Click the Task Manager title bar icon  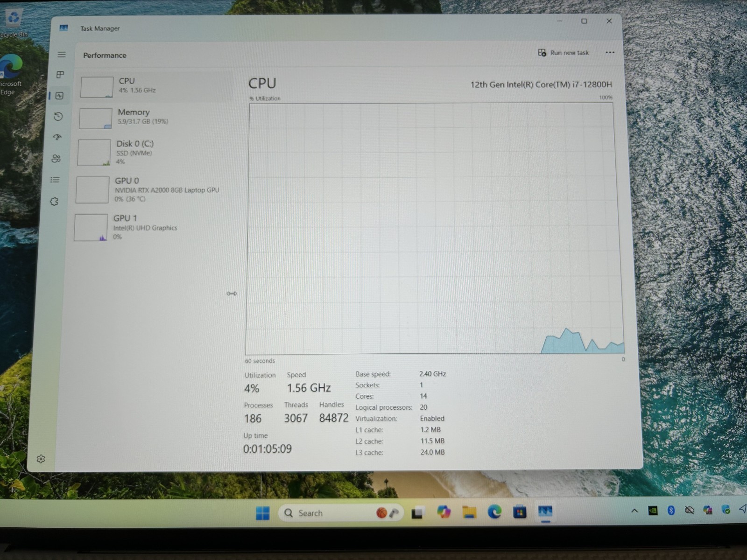[64, 28]
